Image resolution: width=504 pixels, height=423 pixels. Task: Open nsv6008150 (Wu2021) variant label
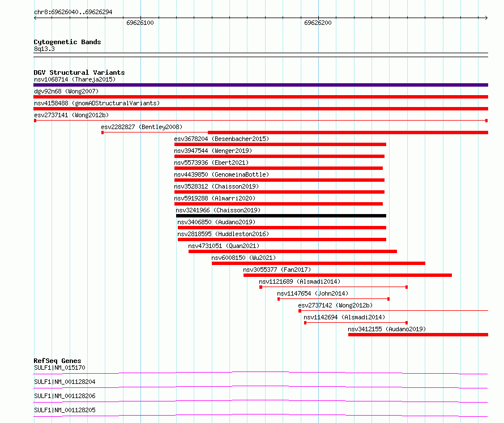pyautogui.click(x=244, y=258)
